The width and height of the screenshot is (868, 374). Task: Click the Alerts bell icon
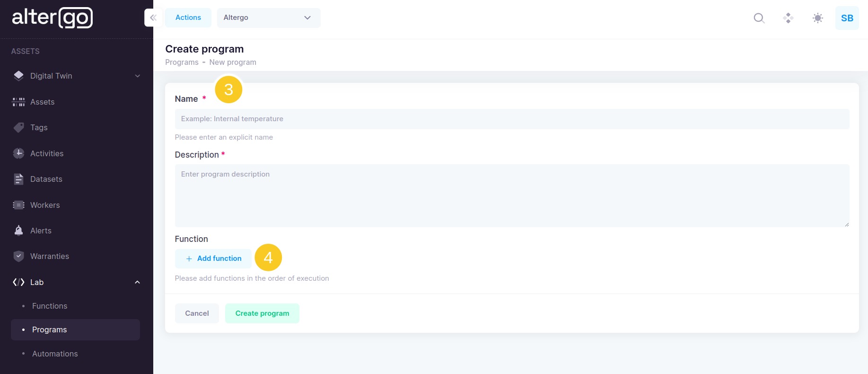[18, 231]
